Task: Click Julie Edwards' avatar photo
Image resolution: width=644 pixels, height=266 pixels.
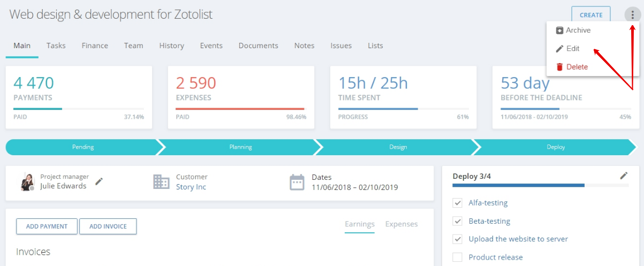Action: tap(28, 182)
